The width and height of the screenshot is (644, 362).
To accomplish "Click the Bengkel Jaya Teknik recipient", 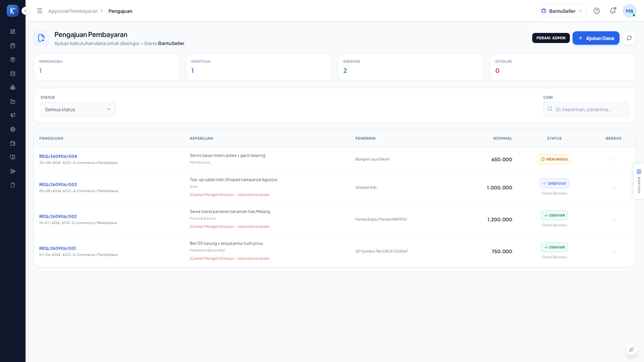I will coord(372,159).
